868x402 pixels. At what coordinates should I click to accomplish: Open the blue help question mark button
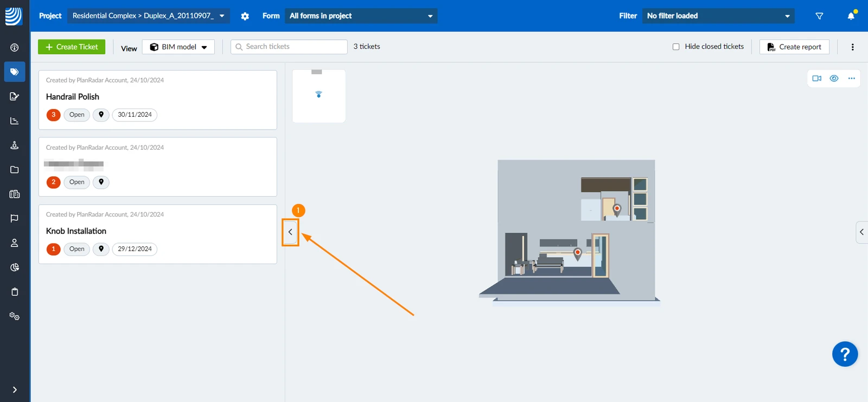point(845,354)
